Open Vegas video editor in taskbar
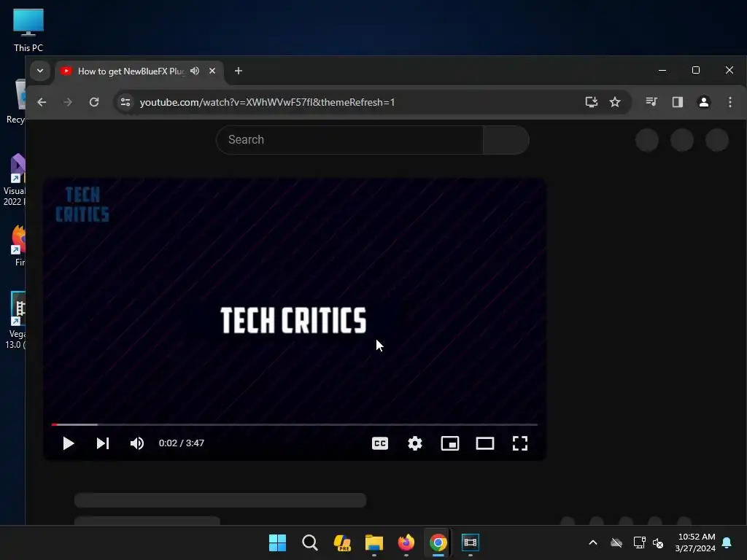The image size is (747, 560). [471, 542]
